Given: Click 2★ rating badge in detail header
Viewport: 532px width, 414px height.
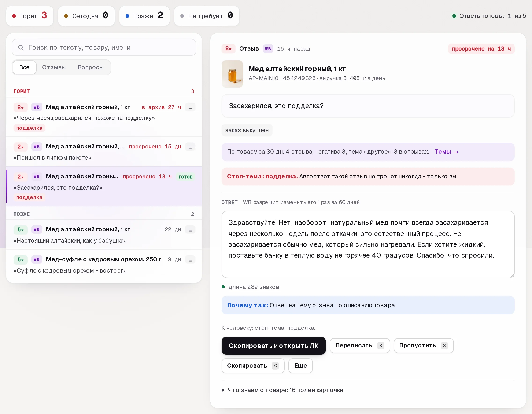Looking at the screenshot, I should tap(228, 49).
